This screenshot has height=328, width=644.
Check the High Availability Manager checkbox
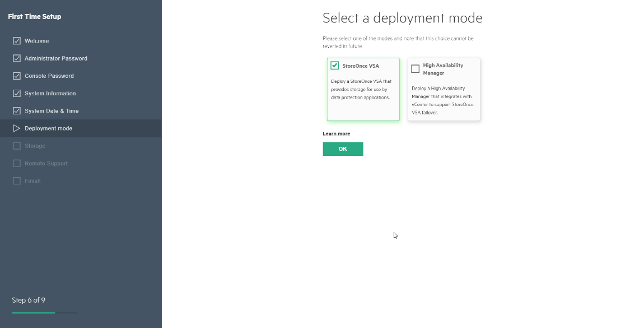click(x=415, y=68)
